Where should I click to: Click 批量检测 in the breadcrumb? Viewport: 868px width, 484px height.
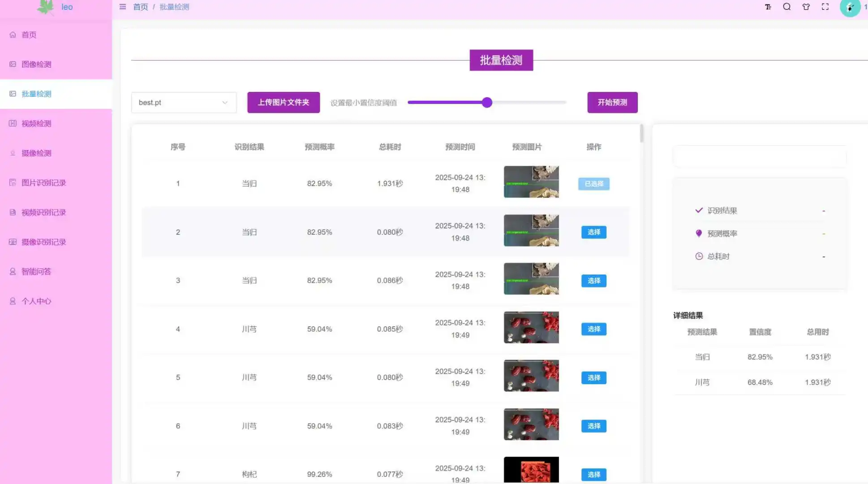(174, 7)
